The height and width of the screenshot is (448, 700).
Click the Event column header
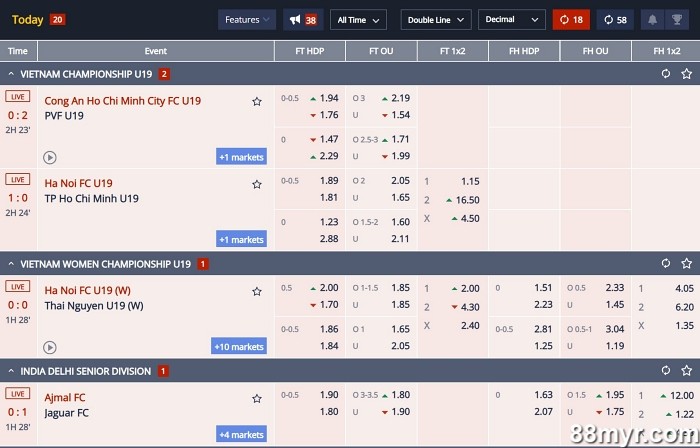click(155, 51)
